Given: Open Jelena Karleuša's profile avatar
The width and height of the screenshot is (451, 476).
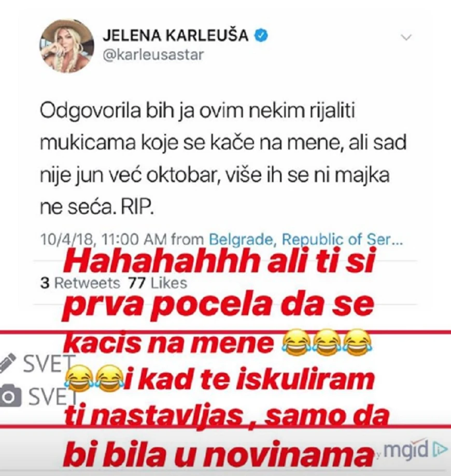Looking at the screenshot, I should pyautogui.click(x=66, y=46).
